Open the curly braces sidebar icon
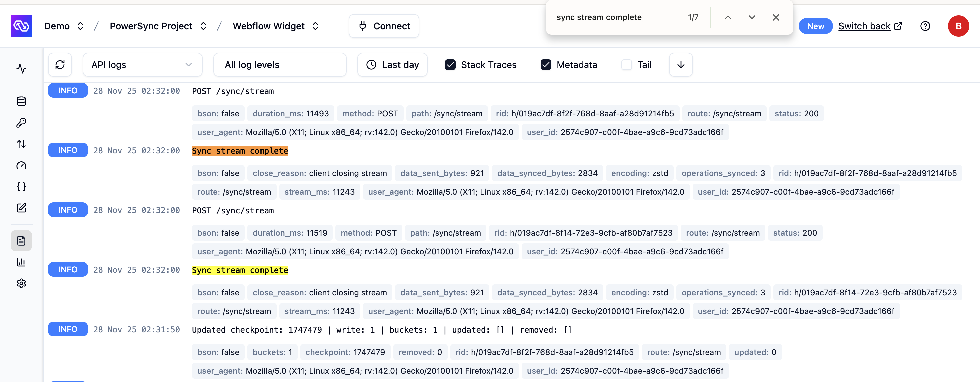980x382 pixels. [21, 186]
